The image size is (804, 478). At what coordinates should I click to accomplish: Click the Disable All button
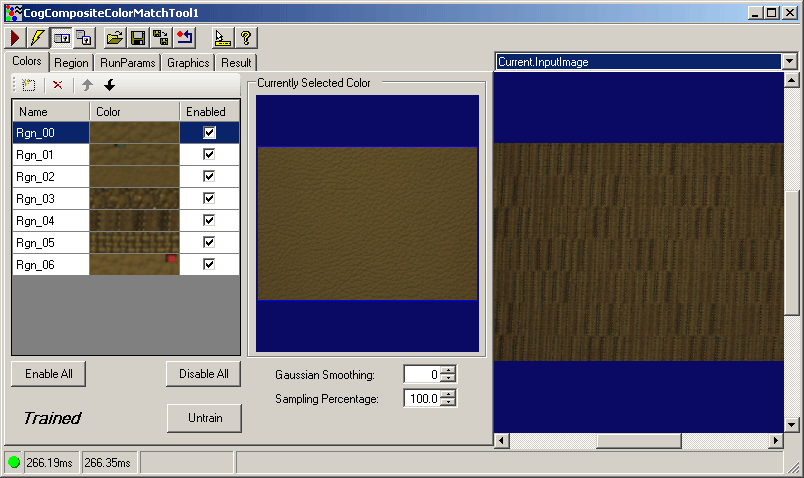coord(203,374)
